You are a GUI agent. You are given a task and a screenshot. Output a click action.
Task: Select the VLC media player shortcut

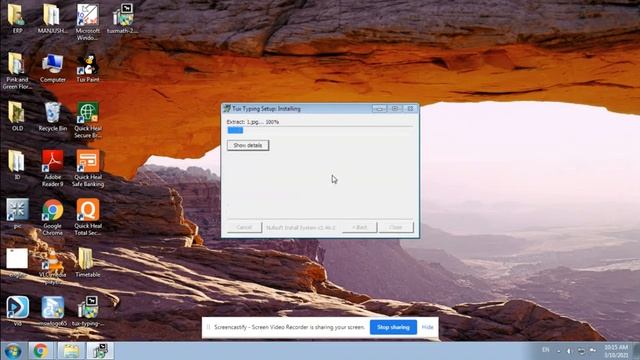(x=53, y=266)
